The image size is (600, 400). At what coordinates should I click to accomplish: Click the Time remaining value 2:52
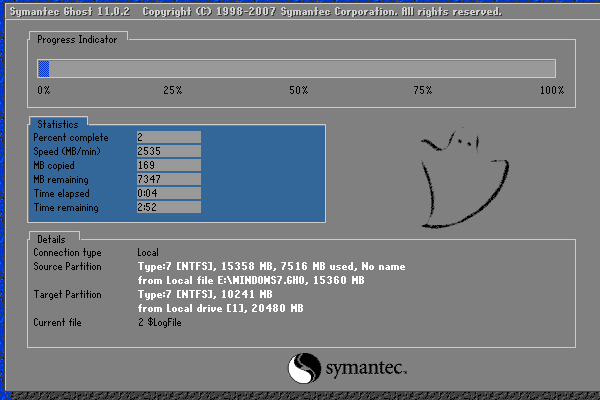[169, 207]
